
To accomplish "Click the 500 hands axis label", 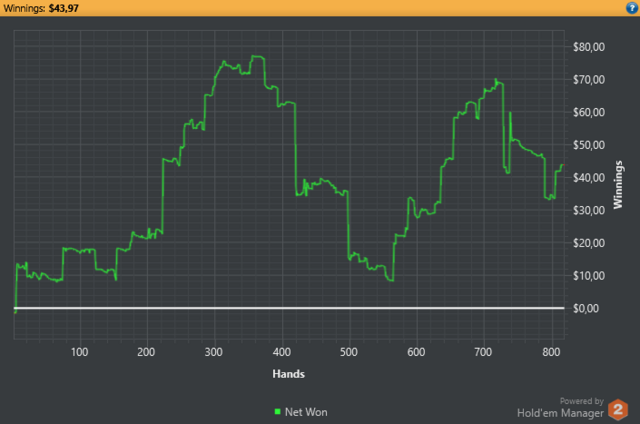I will coord(349,352).
